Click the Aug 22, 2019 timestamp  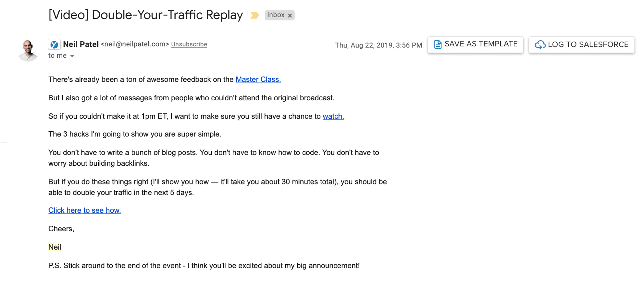click(378, 45)
